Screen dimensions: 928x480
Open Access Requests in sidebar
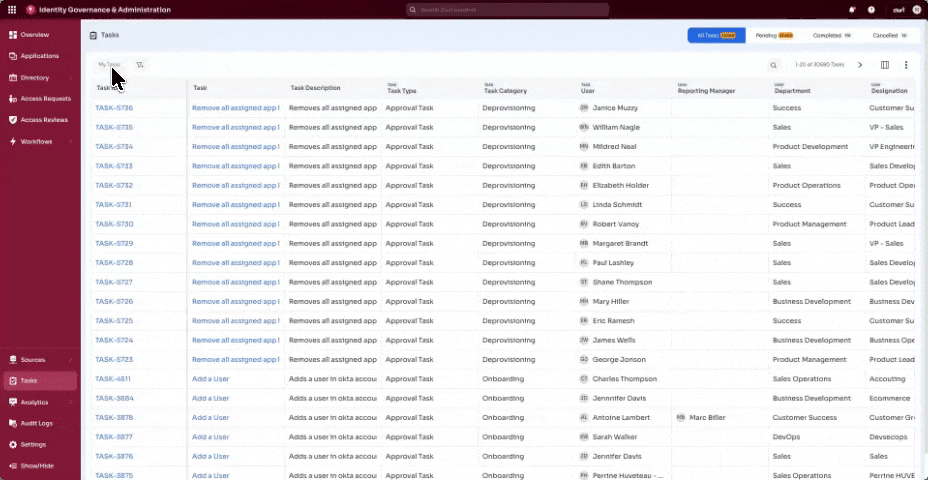(x=40, y=99)
